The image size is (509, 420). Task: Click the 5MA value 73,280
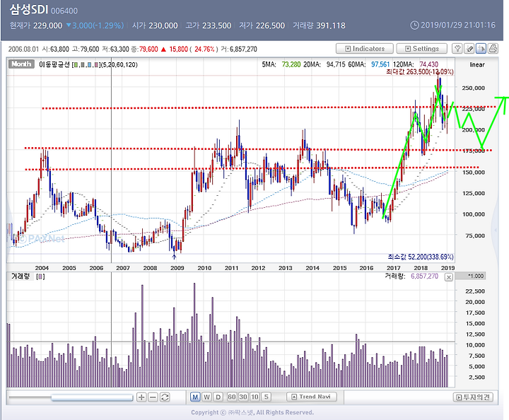(291, 64)
